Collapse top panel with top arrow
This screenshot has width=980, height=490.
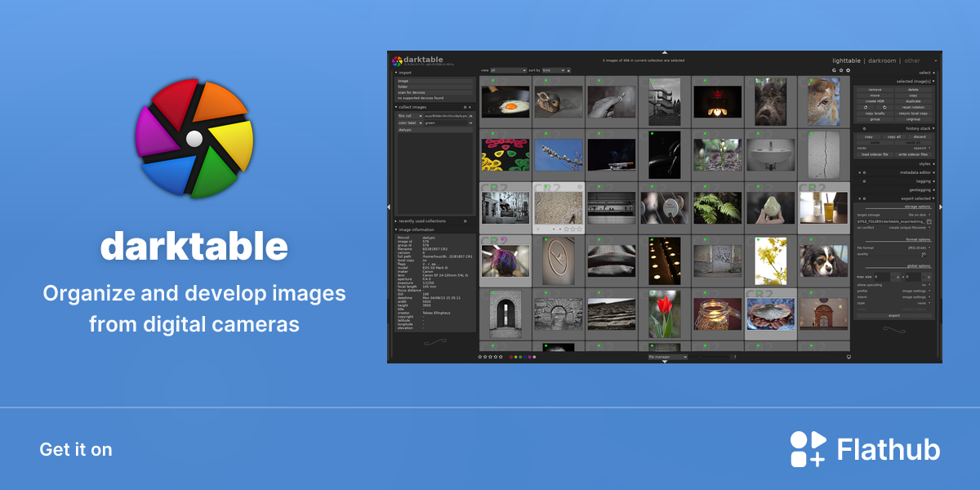point(664,52)
